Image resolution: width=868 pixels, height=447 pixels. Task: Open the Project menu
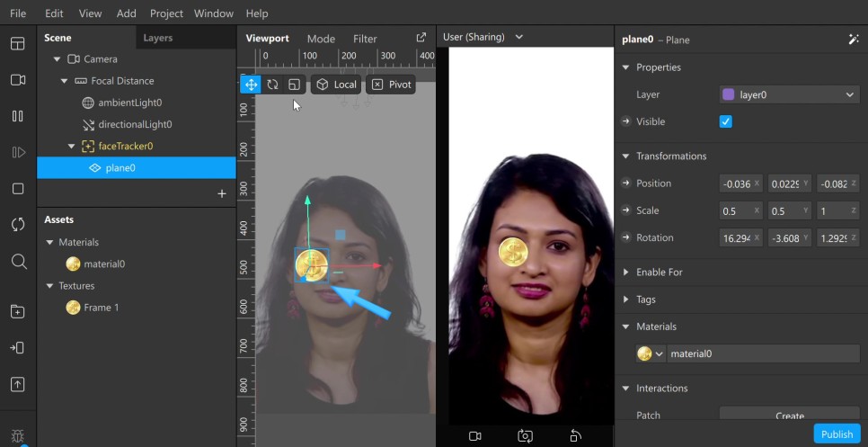[x=166, y=13]
